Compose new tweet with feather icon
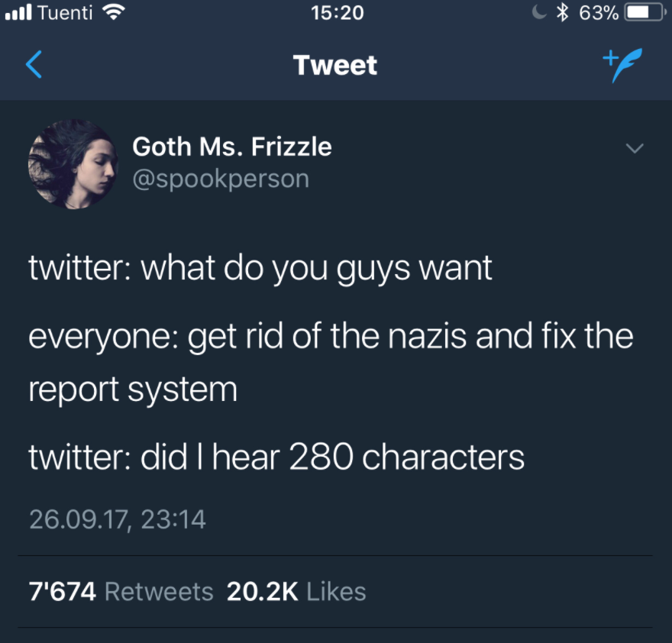The height and width of the screenshot is (643, 672). pyautogui.click(x=622, y=65)
